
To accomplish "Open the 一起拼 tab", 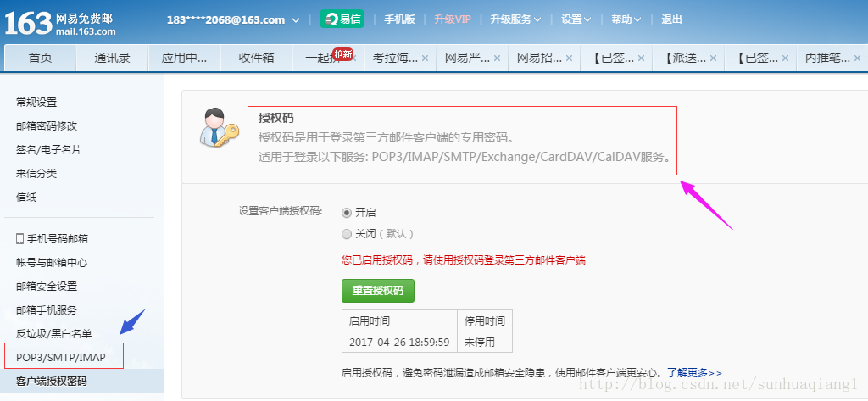I will [x=321, y=58].
